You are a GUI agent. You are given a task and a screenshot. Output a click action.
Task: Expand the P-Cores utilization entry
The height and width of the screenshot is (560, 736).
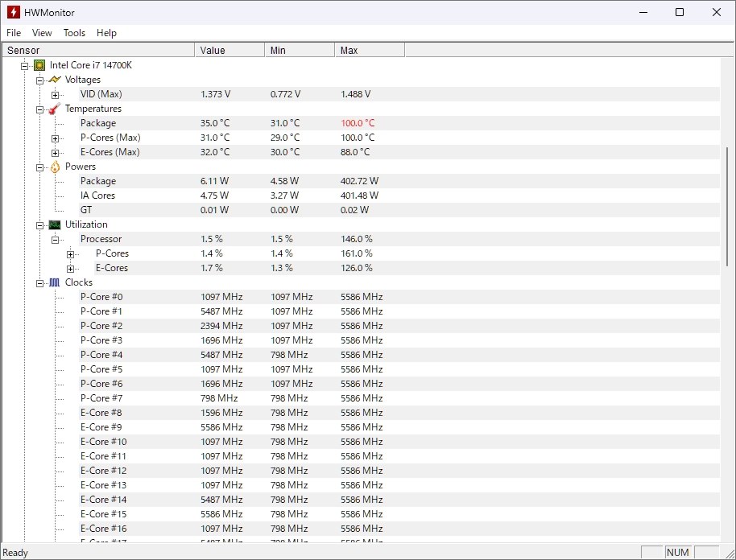pyautogui.click(x=70, y=253)
